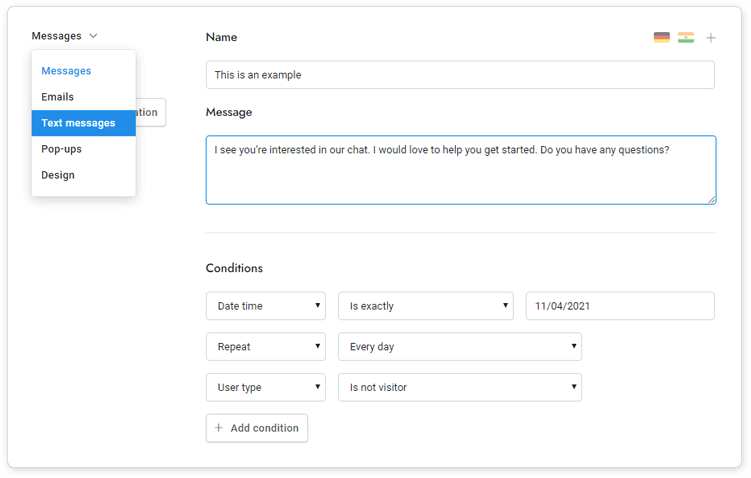This screenshot has width=751, height=478.
Task: Focus the Message text area
Action: coord(460,170)
